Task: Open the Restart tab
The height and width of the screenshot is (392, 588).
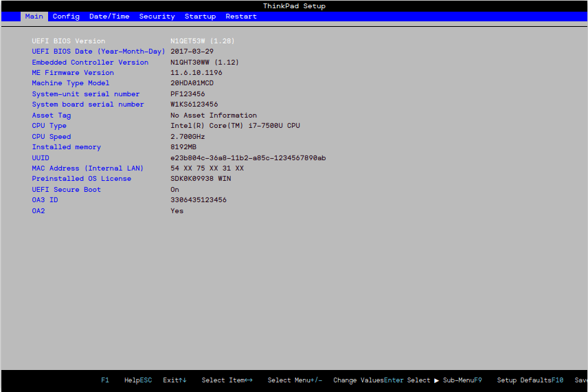Action: pyautogui.click(x=240, y=17)
